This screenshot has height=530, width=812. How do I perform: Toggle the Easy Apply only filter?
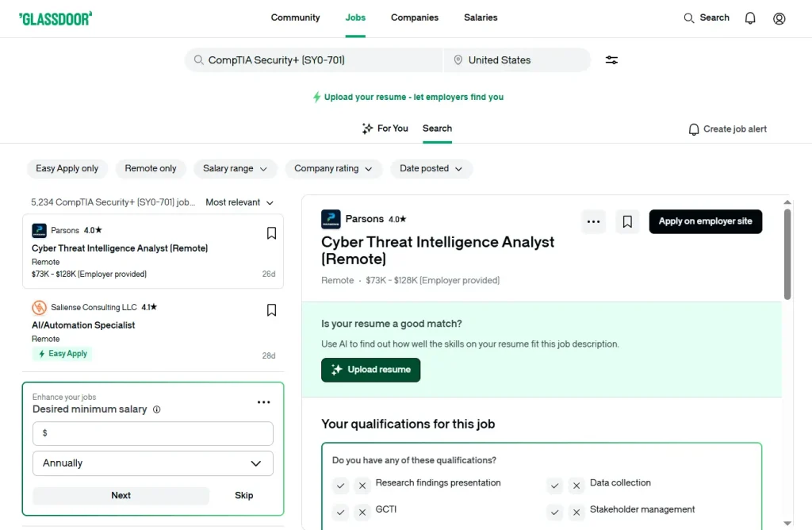(67, 169)
